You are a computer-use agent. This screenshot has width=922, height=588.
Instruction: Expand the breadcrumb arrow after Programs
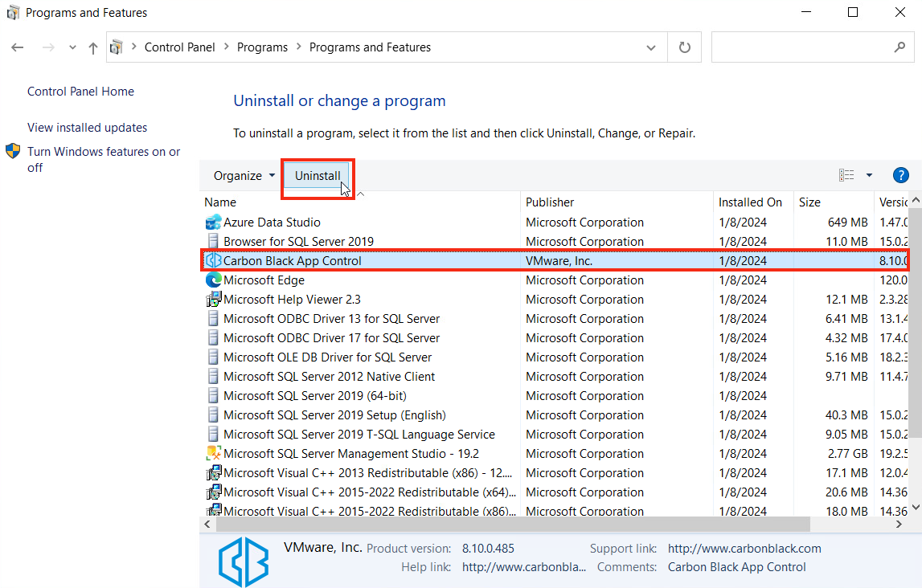[x=299, y=47]
